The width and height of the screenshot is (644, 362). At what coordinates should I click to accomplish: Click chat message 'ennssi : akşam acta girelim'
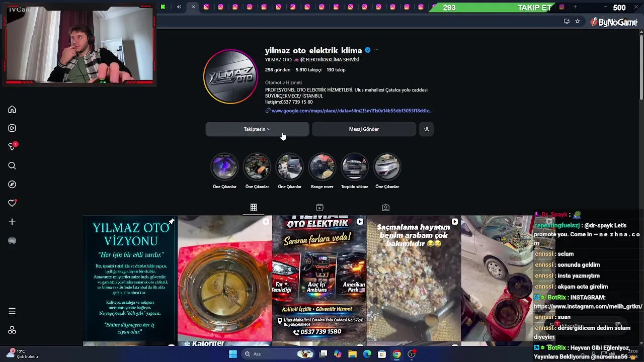click(571, 287)
